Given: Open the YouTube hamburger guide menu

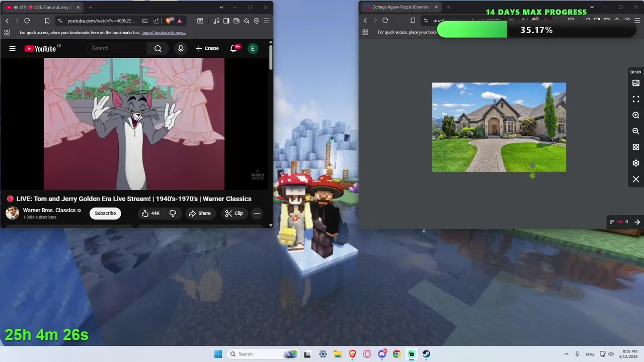Looking at the screenshot, I should coord(12,48).
